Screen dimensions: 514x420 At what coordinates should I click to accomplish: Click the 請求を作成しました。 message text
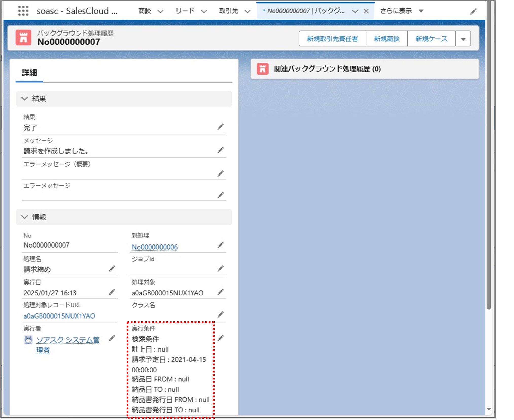57,151
